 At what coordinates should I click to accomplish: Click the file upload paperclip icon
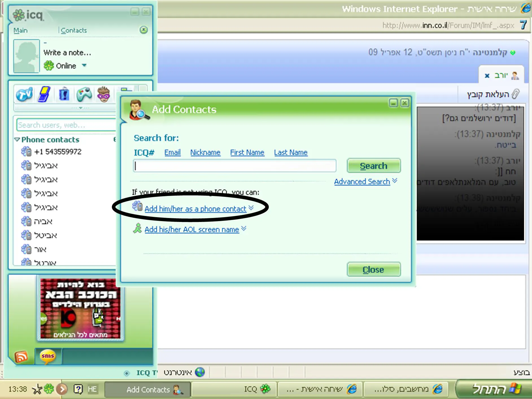[515, 94]
